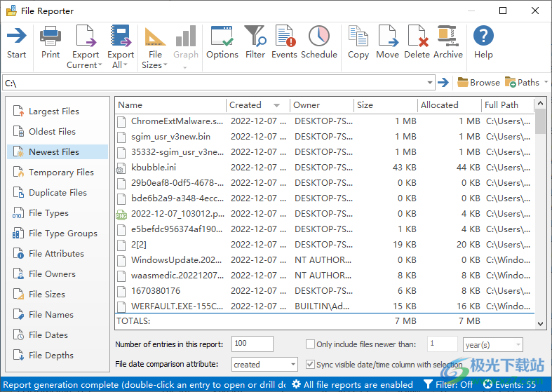The height and width of the screenshot is (392, 552).
Task: Select the Temporary Files report
Action: point(58,172)
